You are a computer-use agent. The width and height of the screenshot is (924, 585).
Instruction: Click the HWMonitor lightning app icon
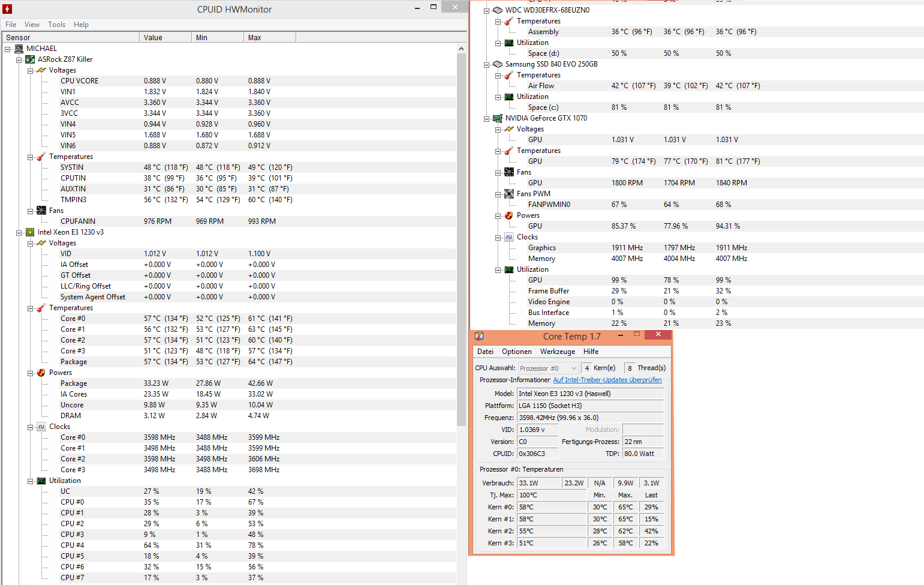7,9
